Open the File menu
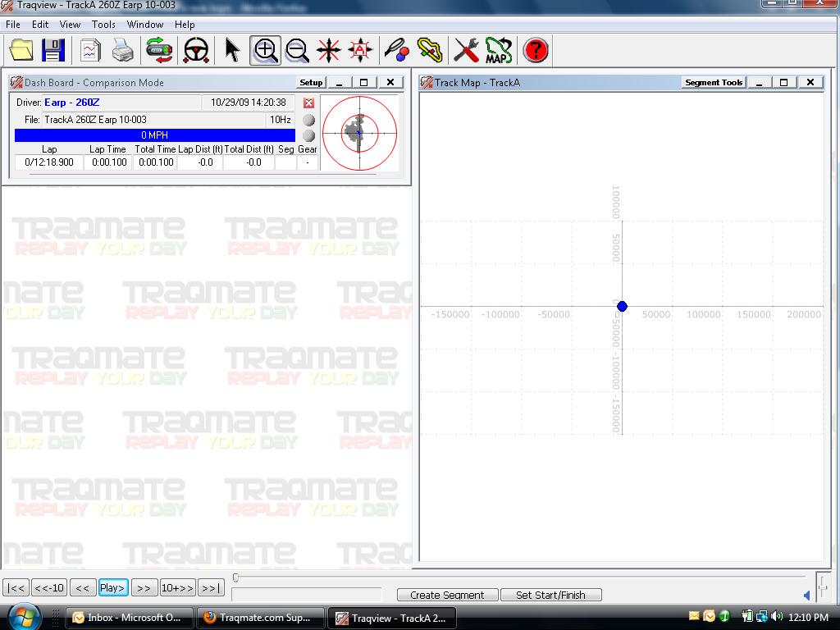This screenshot has height=630, width=840. pos(13,25)
